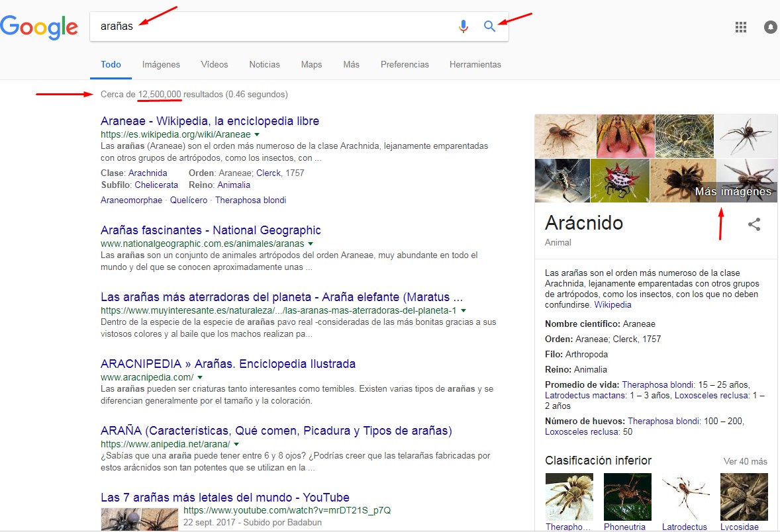Image resolution: width=780 pixels, height=532 pixels.
Task: Expand dropdown arrow beside muyinteresante.es URL
Action: pyautogui.click(x=463, y=310)
